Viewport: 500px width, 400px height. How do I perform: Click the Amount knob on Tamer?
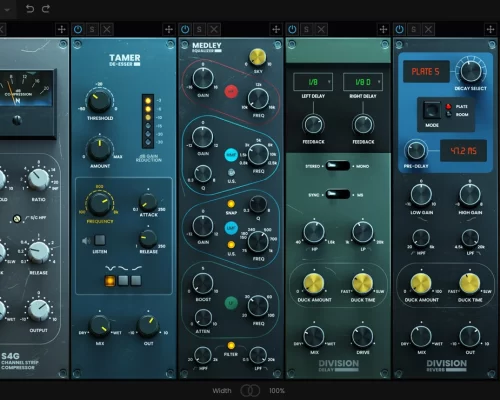pos(99,149)
